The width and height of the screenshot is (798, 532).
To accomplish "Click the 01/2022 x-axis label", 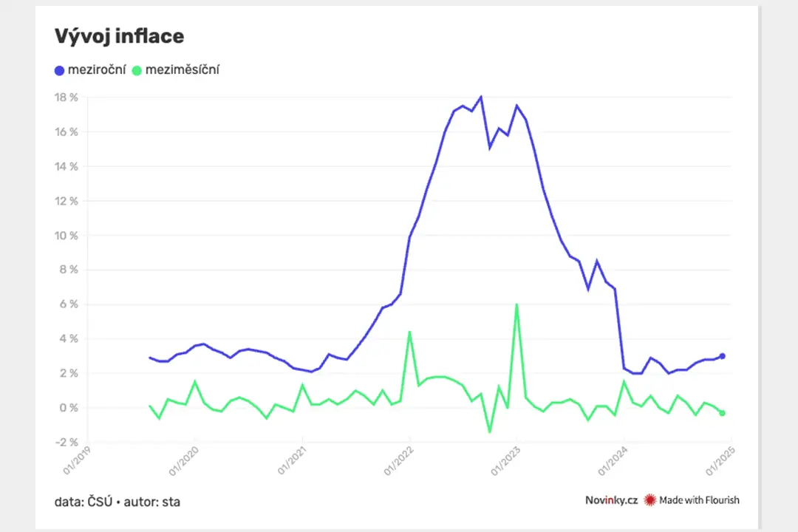I will 398,461.
